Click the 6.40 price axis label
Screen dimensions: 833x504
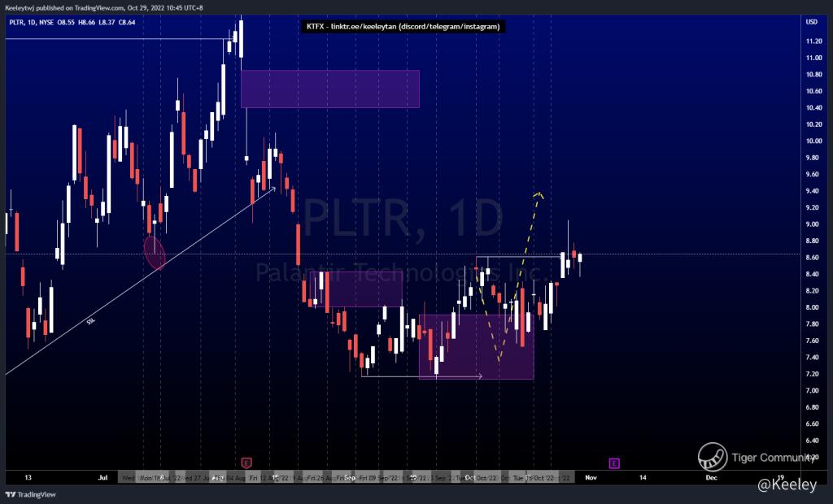coord(813,441)
